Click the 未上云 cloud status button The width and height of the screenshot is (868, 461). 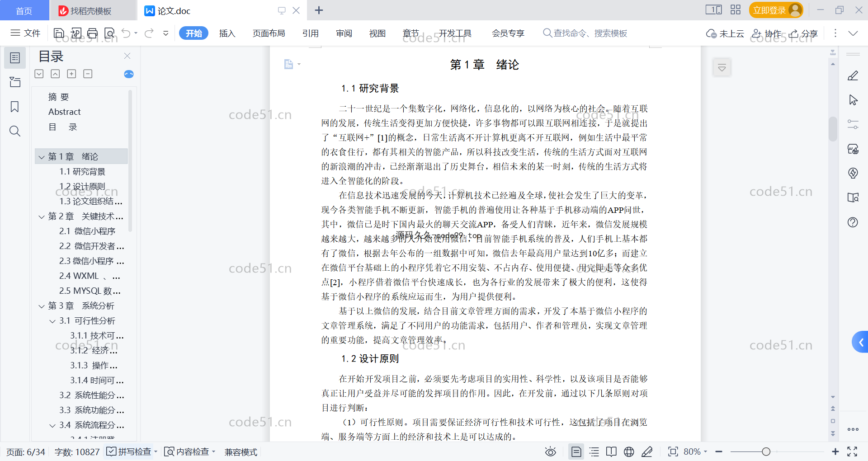tap(725, 33)
